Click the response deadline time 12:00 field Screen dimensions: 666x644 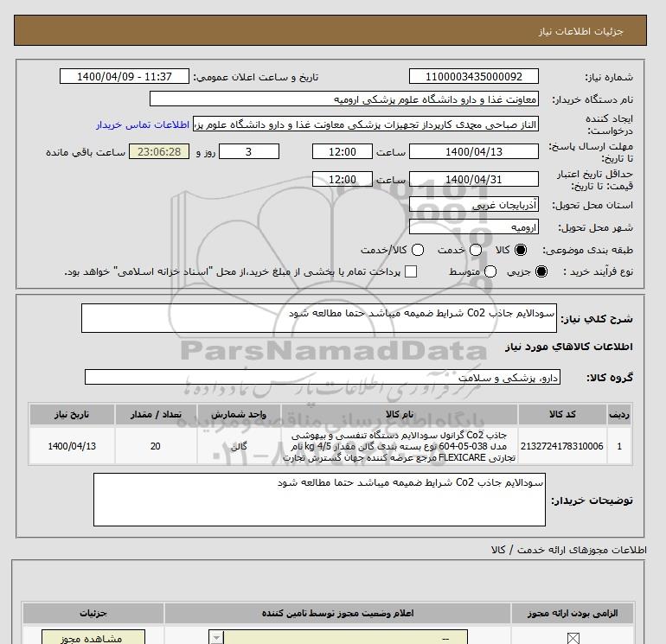pos(343,152)
